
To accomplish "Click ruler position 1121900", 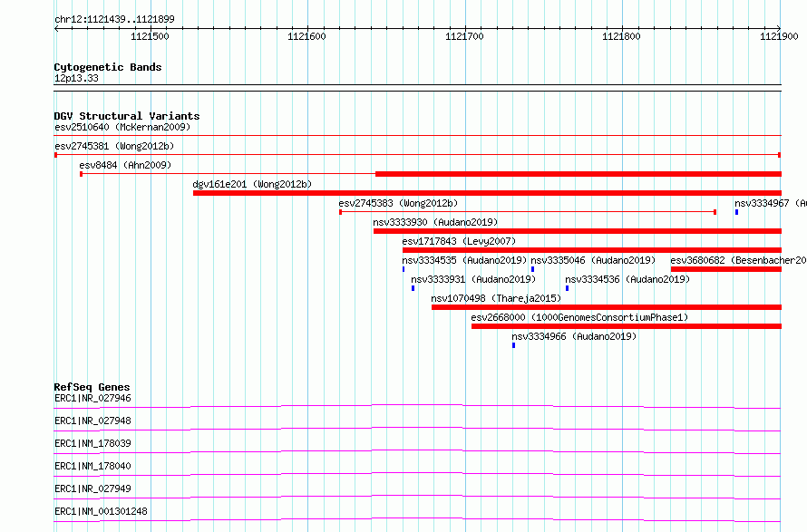I will coord(779,36).
